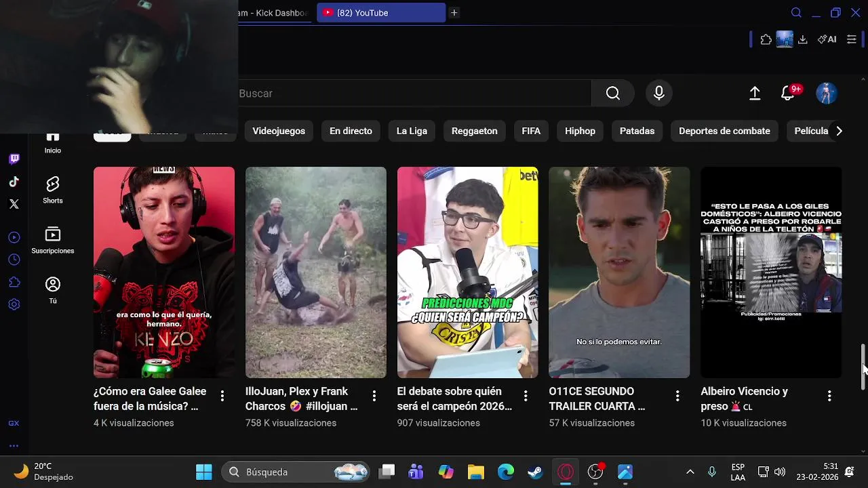Open the taskbar volume control

(x=780, y=472)
